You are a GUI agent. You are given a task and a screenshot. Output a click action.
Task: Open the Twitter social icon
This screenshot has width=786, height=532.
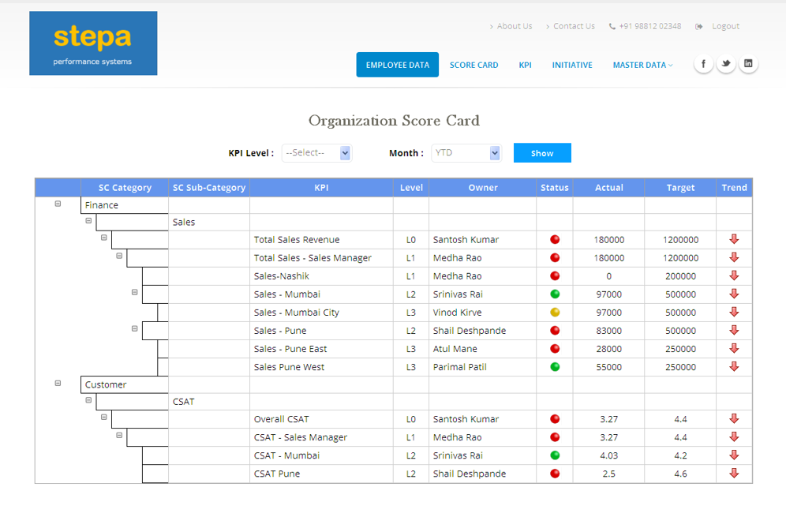[726, 64]
